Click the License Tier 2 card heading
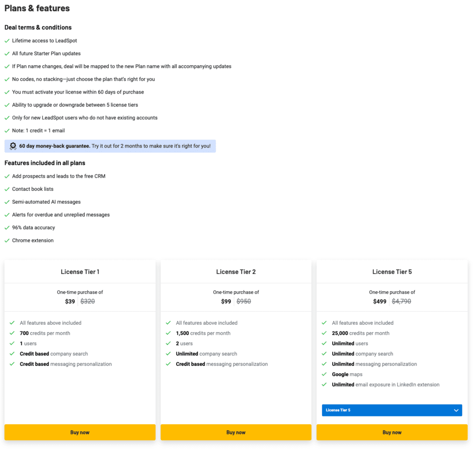 [x=236, y=272]
